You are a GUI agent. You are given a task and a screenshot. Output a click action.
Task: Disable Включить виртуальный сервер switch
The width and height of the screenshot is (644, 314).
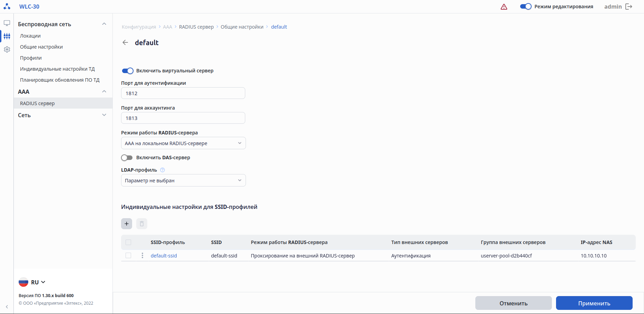[128, 71]
